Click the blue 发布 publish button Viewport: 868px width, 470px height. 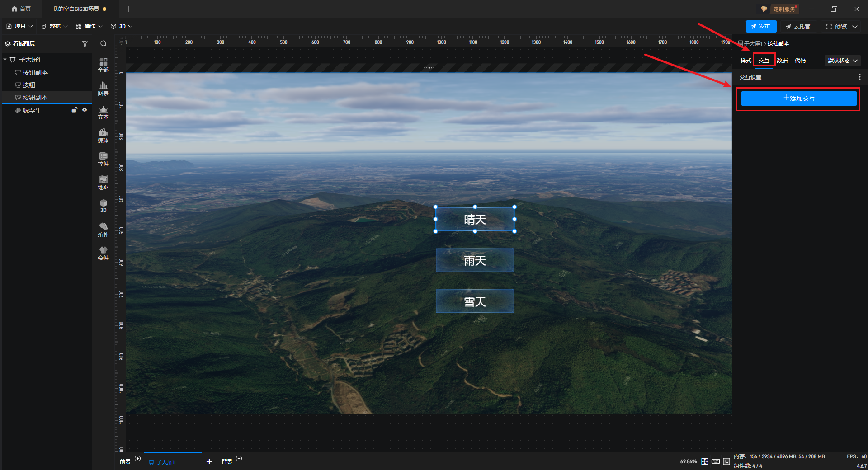click(761, 27)
